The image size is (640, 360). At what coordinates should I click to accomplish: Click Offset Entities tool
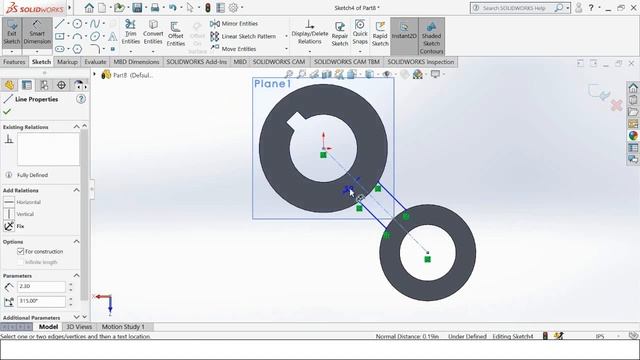click(x=176, y=33)
